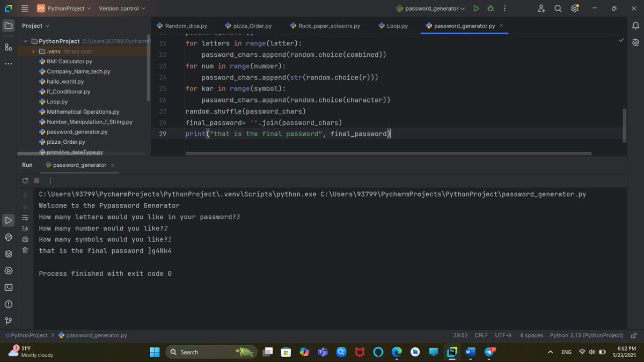Toggle the read-only lock in status bar

tap(634, 335)
